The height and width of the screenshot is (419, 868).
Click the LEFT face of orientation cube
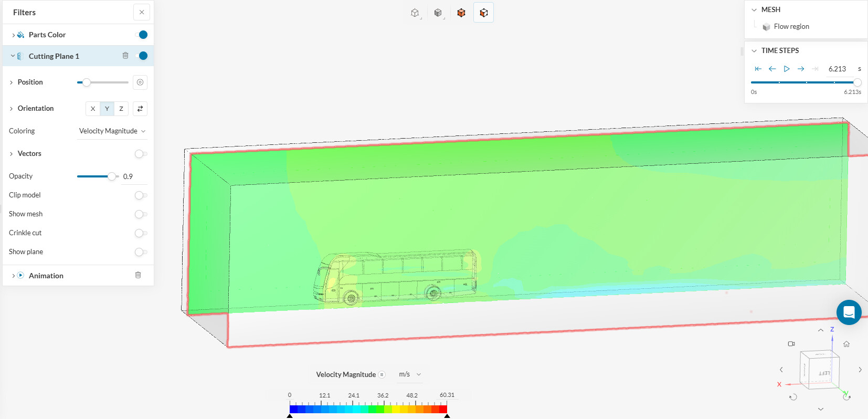point(824,373)
